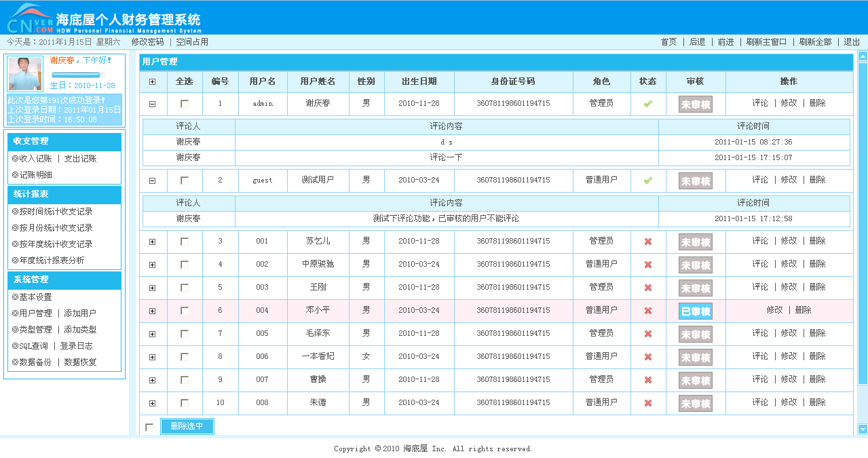This screenshot has width=868, height=458.
Task: Click the 未审核 audit badge for user 001
Action: (696, 242)
